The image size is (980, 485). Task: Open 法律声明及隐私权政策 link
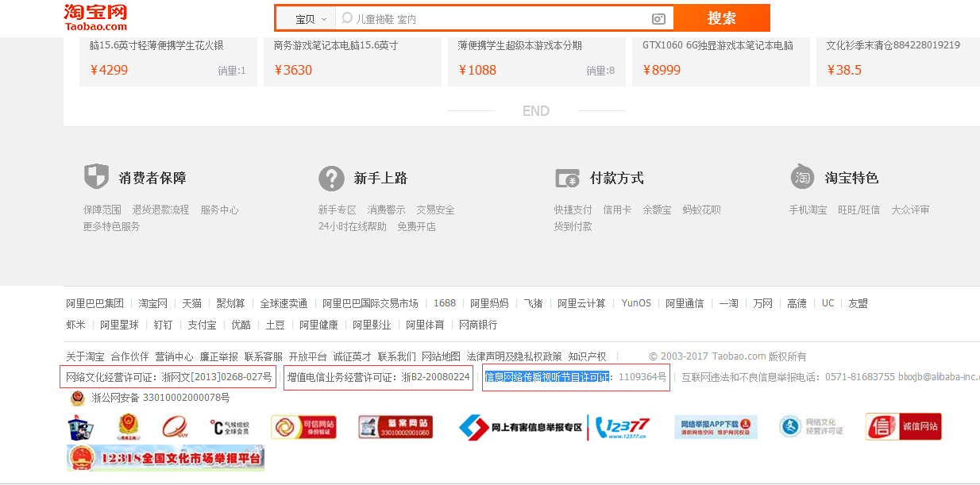click(x=514, y=356)
